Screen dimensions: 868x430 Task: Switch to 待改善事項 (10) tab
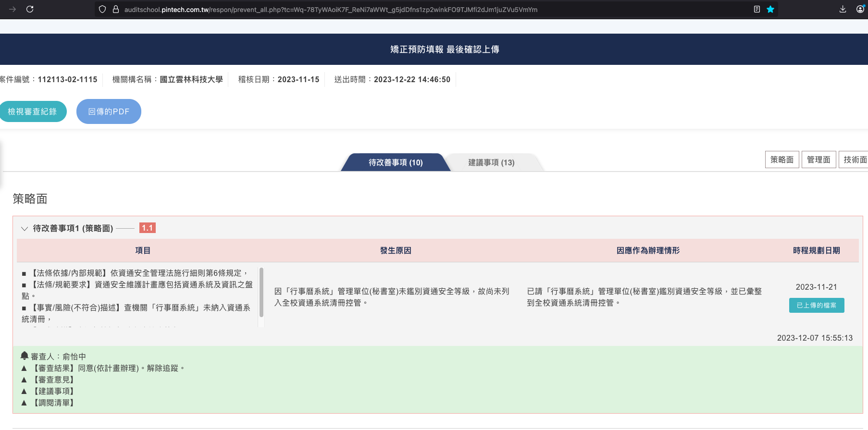click(396, 162)
